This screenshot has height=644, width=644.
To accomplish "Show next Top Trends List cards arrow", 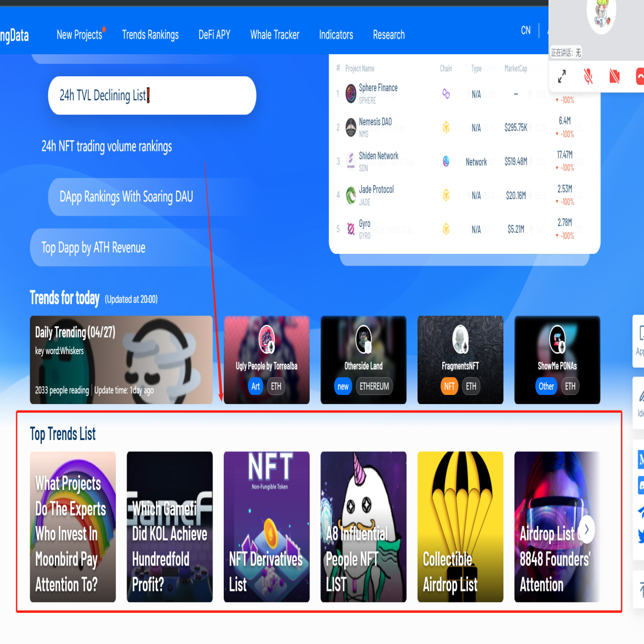I will click(587, 530).
